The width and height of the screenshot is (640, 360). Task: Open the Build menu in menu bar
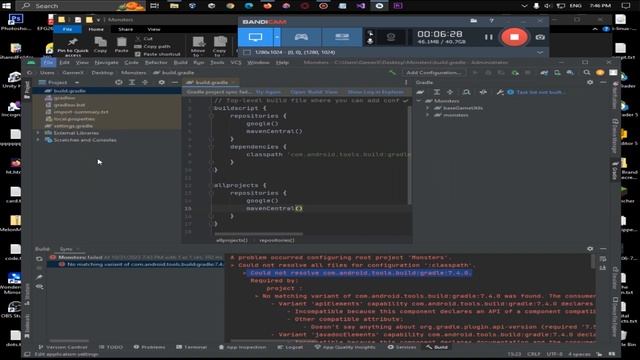pos(180,62)
